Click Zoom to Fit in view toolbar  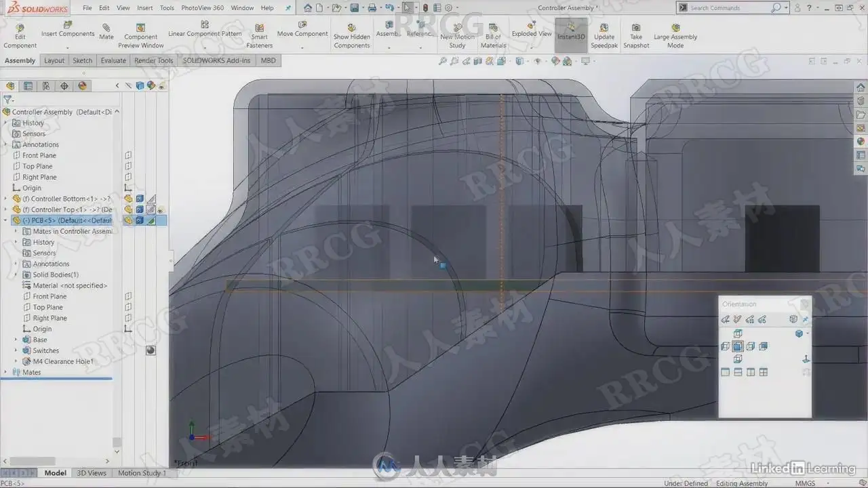point(443,61)
